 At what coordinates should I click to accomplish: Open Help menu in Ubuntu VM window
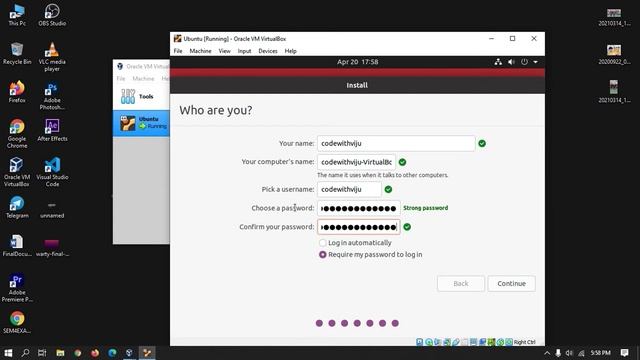pyautogui.click(x=291, y=51)
